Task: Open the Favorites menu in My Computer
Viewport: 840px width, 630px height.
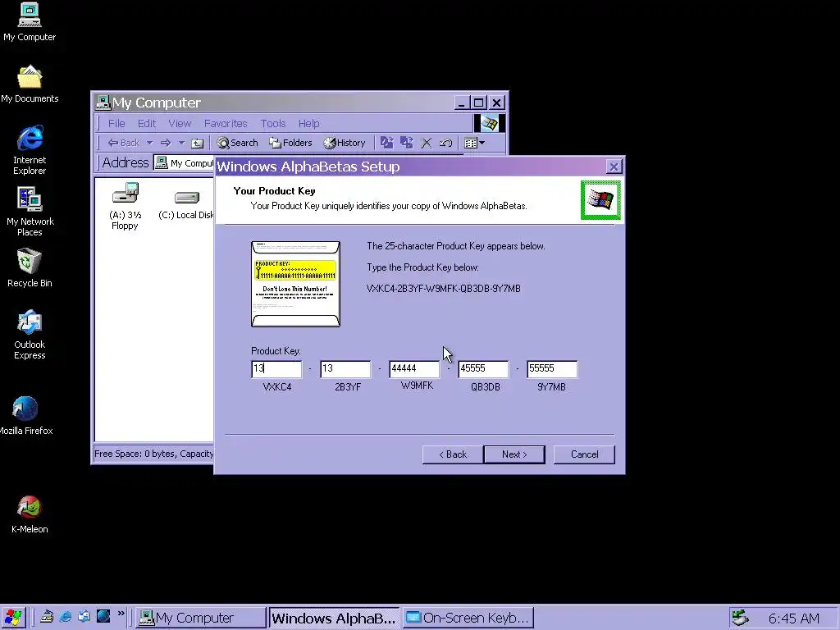Action: click(226, 124)
